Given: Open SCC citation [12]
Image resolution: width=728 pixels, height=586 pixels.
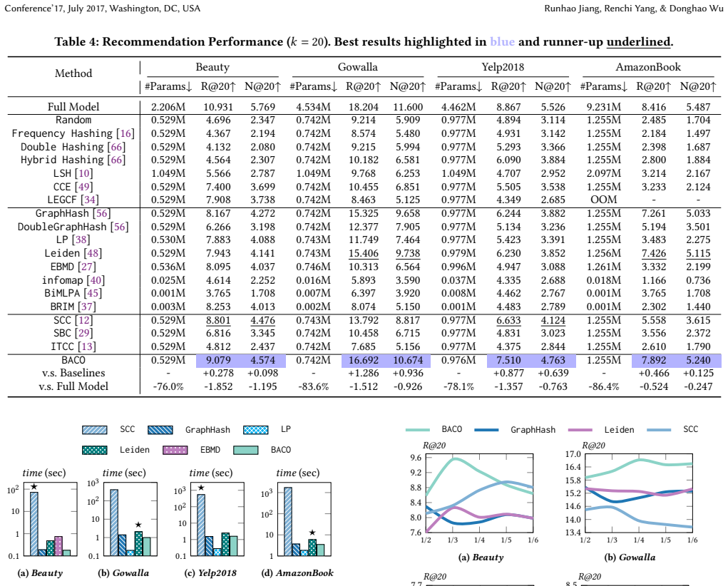Looking at the screenshot, I should 84,320.
